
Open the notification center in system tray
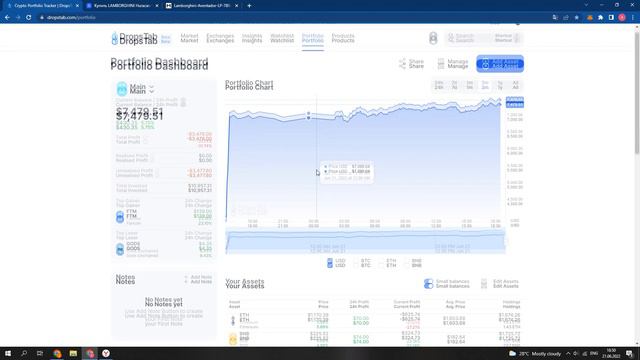pyautogui.click(x=629, y=353)
